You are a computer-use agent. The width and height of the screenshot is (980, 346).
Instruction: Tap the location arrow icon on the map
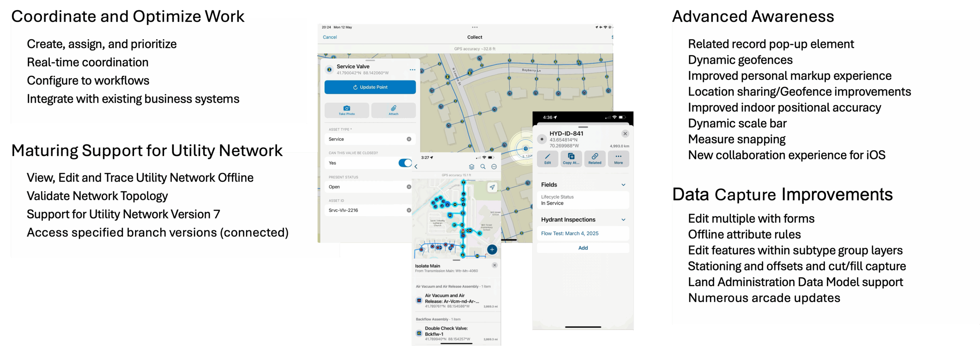(x=493, y=187)
